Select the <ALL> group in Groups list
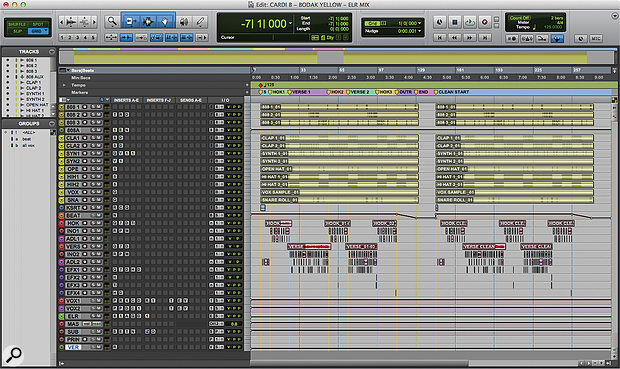 tap(28, 132)
